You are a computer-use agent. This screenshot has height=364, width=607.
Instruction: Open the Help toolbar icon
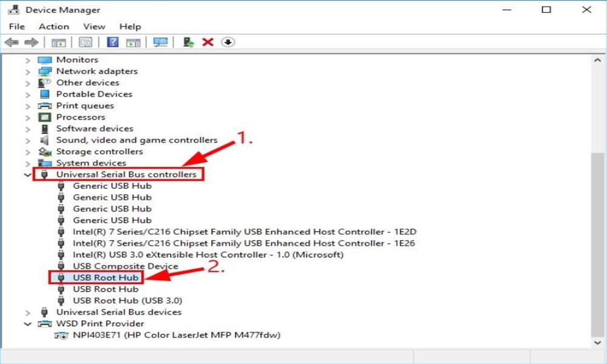(x=112, y=42)
